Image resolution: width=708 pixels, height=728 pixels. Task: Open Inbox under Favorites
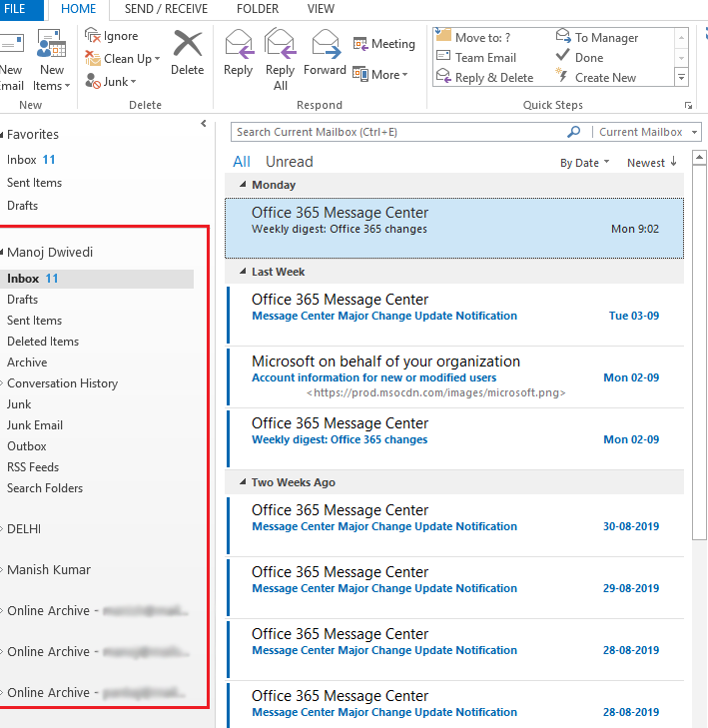[x=31, y=160]
